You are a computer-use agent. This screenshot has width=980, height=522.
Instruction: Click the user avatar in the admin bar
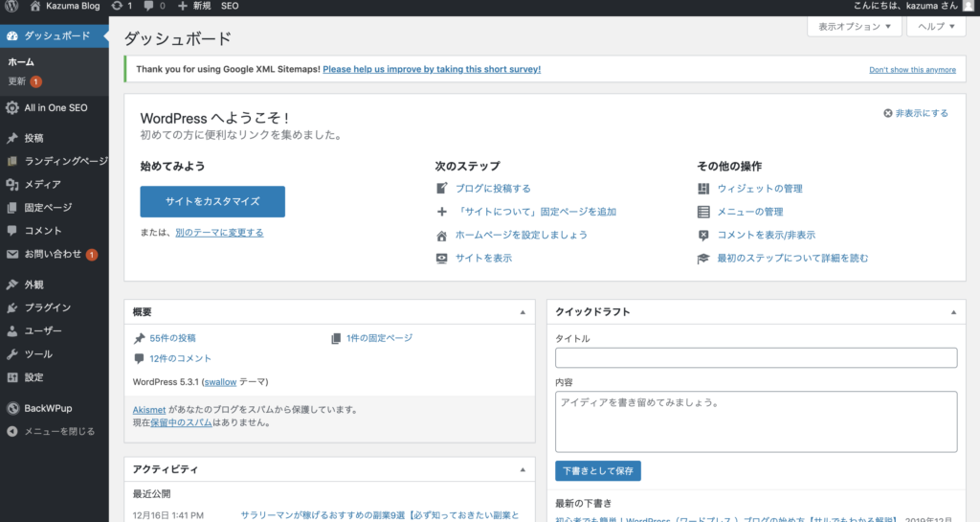tap(969, 7)
